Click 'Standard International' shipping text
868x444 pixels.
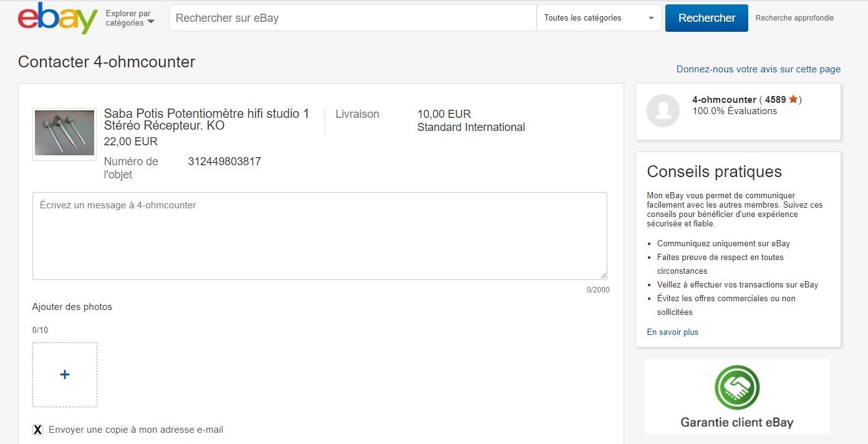point(471,127)
